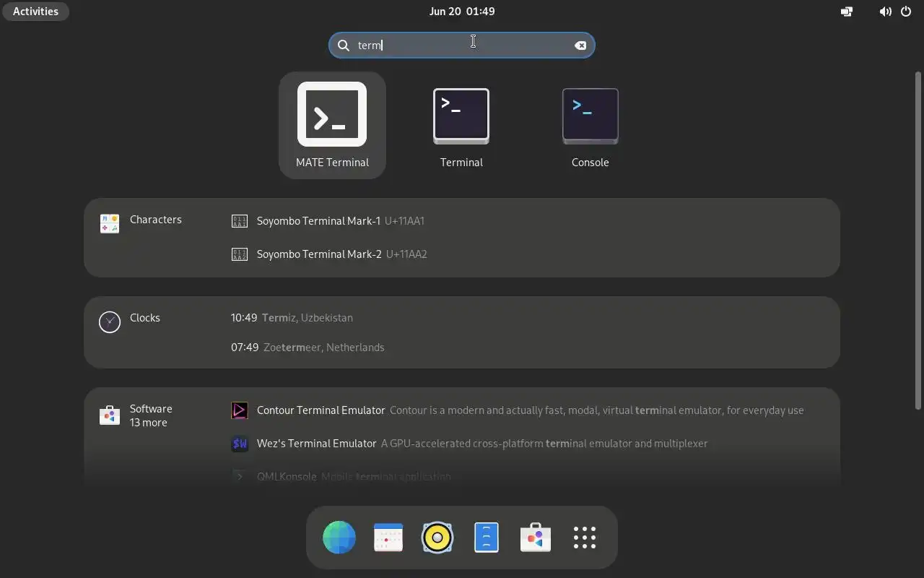
Task: Open the Characters app icon
Action: pos(110,223)
